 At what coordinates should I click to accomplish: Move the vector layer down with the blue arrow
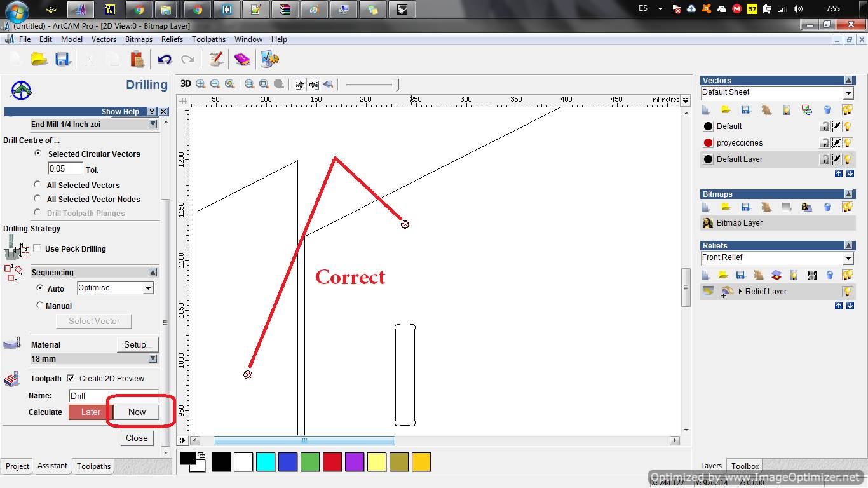[x=850, y=173]
